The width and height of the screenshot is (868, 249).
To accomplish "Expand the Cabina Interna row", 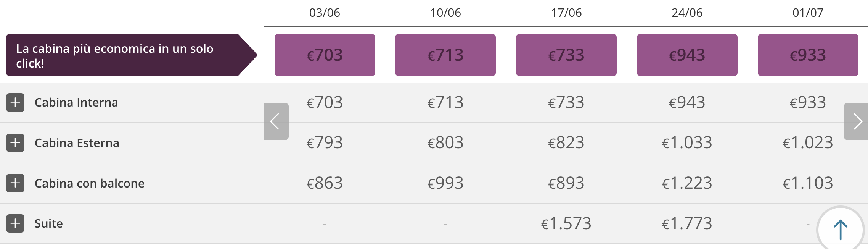I will tap(15, 102).
